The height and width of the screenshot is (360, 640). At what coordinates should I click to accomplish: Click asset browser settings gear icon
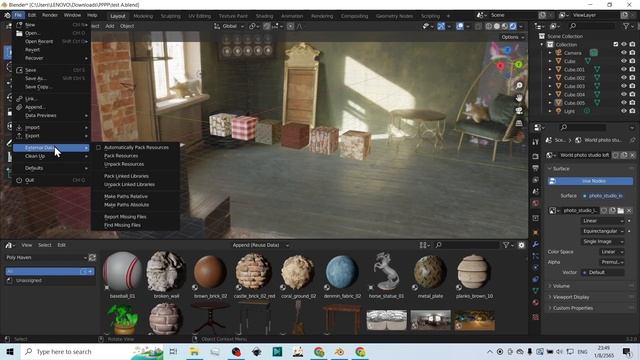coord(521,245)
